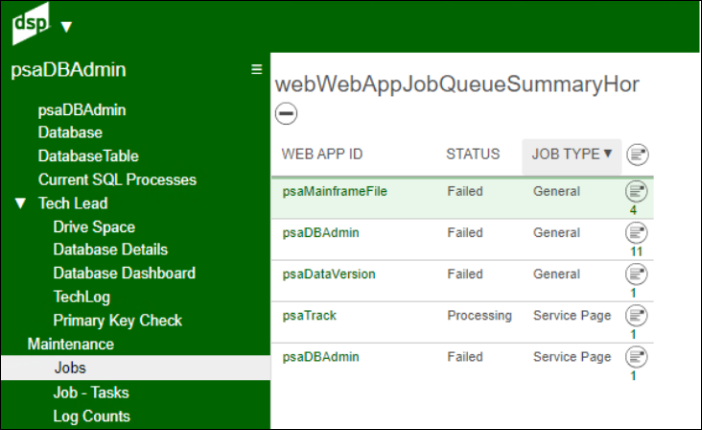Click the STATUS column header
The image size is (702, 430).
[473, 154]
